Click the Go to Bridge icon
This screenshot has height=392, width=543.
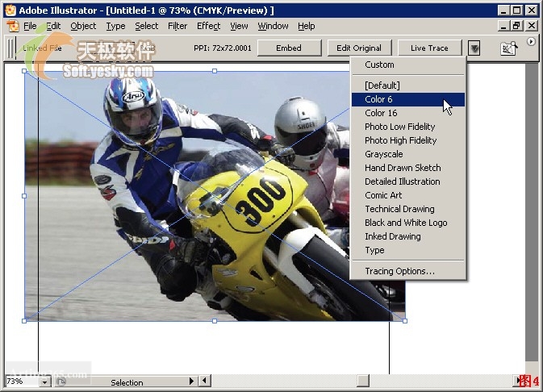[x=509, y=48]
